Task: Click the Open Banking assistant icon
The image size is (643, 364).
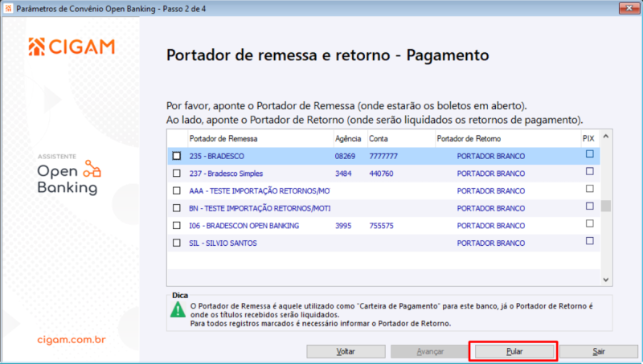Action: [92, 169]
